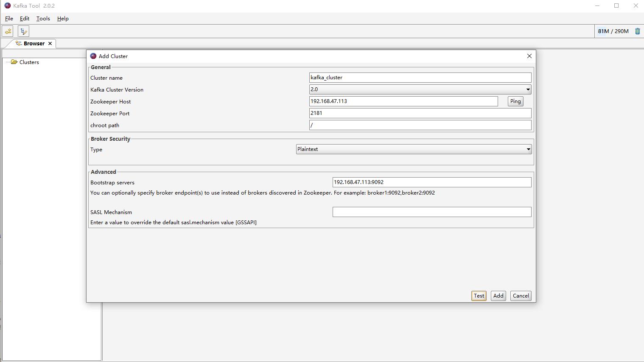Focus the Bootstrap servers field
This screenshot has width=644, height=362.
432,182
